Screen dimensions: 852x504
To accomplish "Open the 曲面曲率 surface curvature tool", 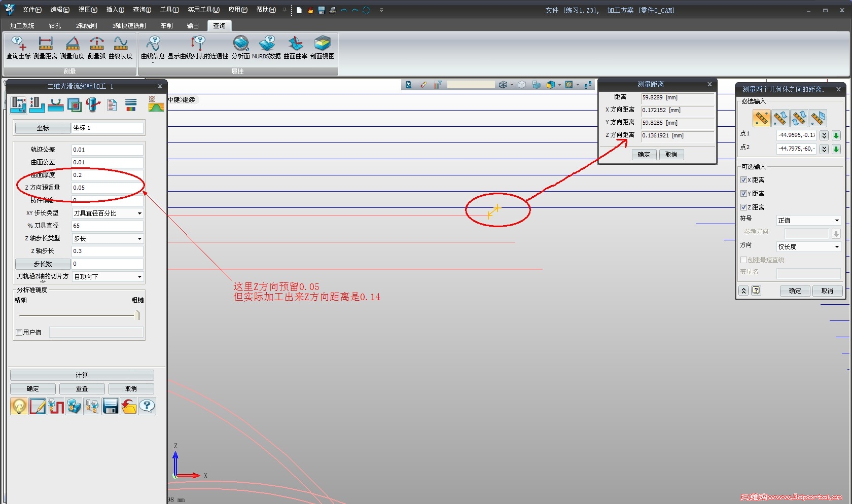I will [295, 48].
